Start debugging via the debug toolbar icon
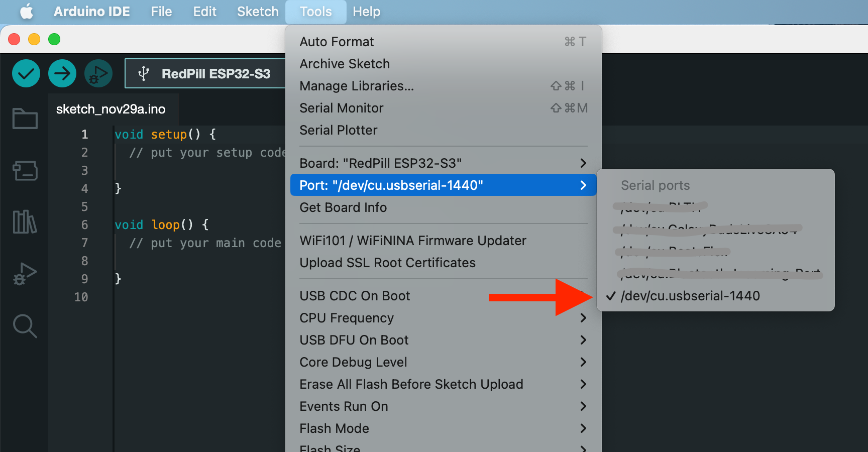The image size is (868, 452). [x=98, y=73]
